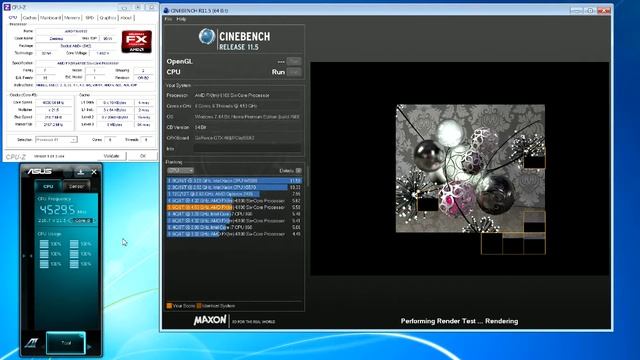The image size is (640, 360).
Task: Click the Bus Speed value in CPU-Z
Action: pos(53,117)
